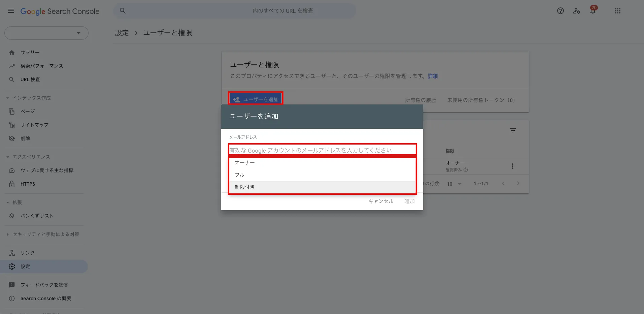
Task: Click キャンセル in the dialog
Action: (x=381, y=201)
